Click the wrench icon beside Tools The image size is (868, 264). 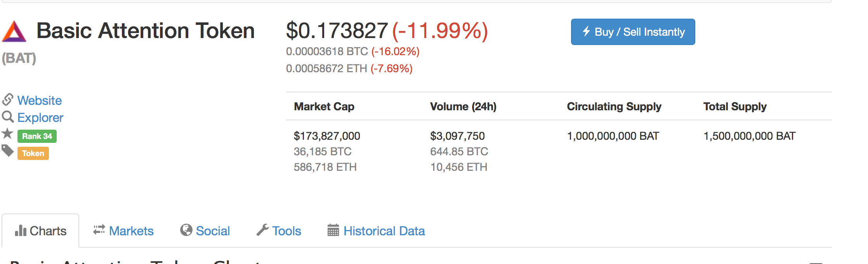pos(262,230)
